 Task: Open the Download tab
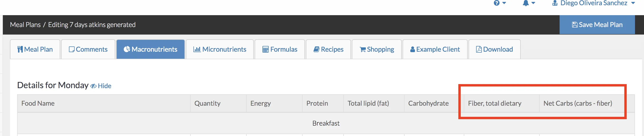[495, 49]
